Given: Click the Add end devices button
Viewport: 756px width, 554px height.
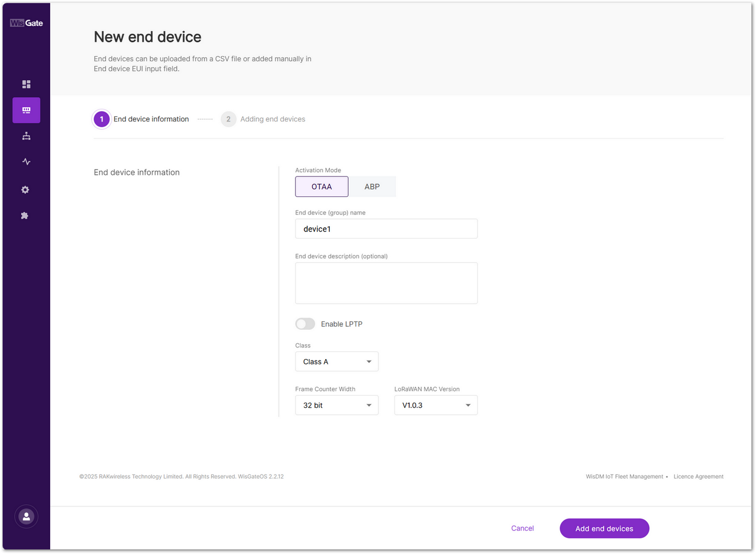Looking at the screenshot, I should pos(604,528).
